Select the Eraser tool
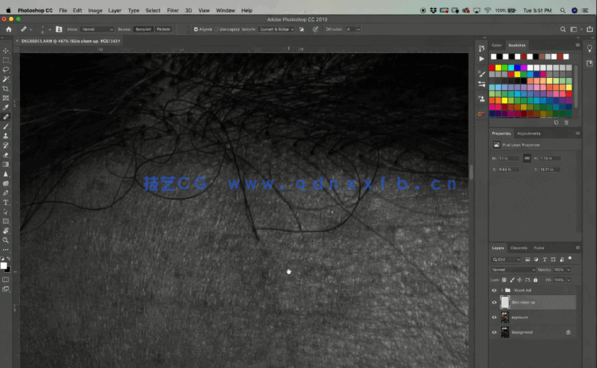This screenshot has height=368, width=597. [6, 155]
